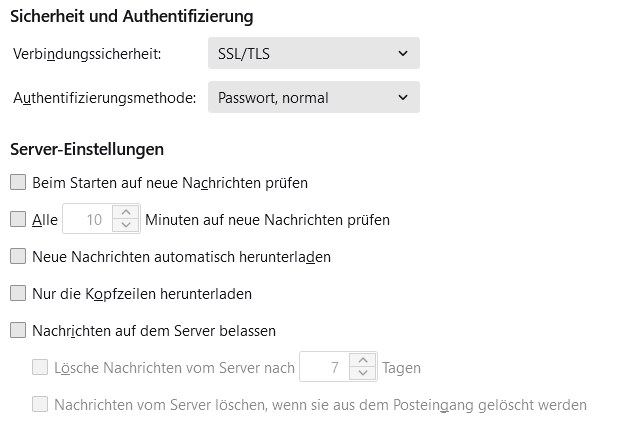
Task: Click the 'Minuten auf neue Nachrichten prüfen' label
Action: pyautogui.click(x=267, y=219)
